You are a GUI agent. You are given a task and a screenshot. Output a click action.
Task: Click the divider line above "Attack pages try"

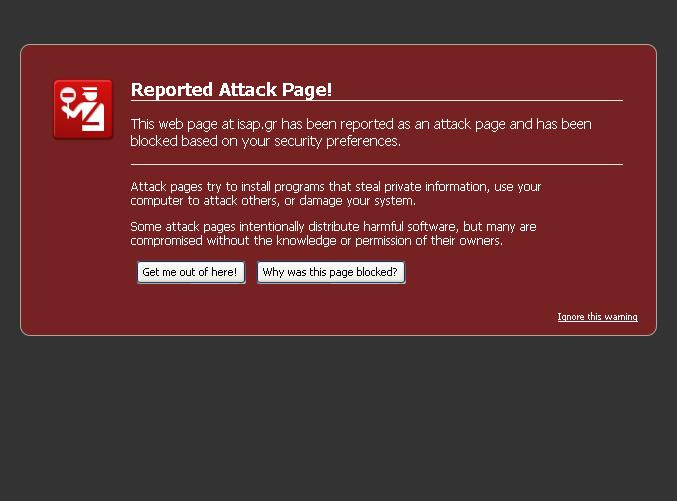coord(376,164)
